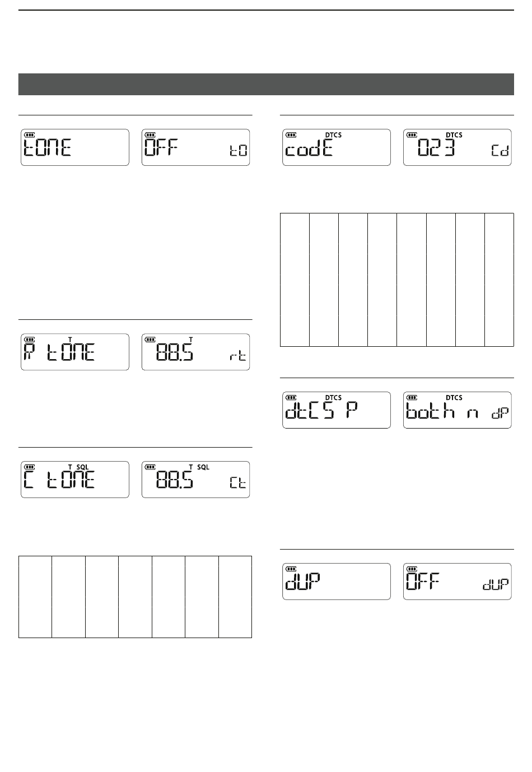Click battery icon in OFF tO display

point(150,135)
